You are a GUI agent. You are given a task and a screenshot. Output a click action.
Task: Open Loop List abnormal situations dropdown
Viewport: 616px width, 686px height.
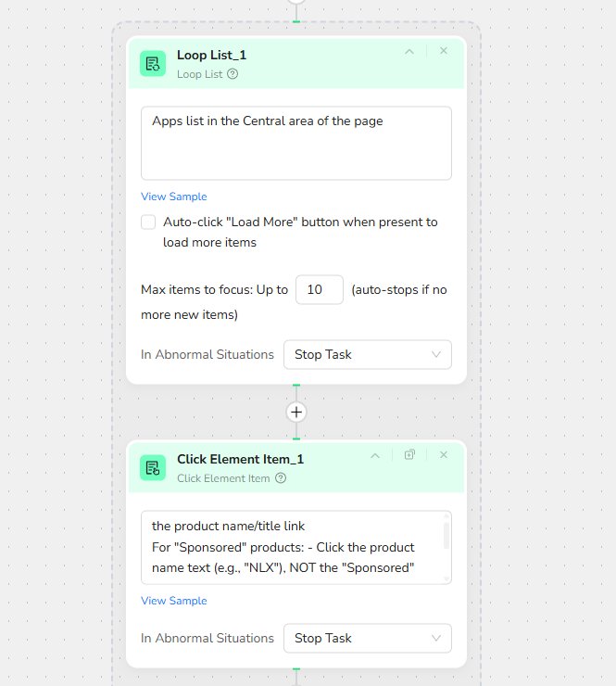[367, 354]
